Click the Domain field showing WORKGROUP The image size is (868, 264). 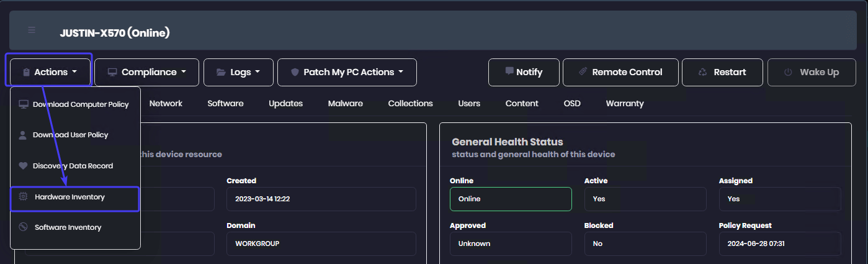click(x=321, y=244)
